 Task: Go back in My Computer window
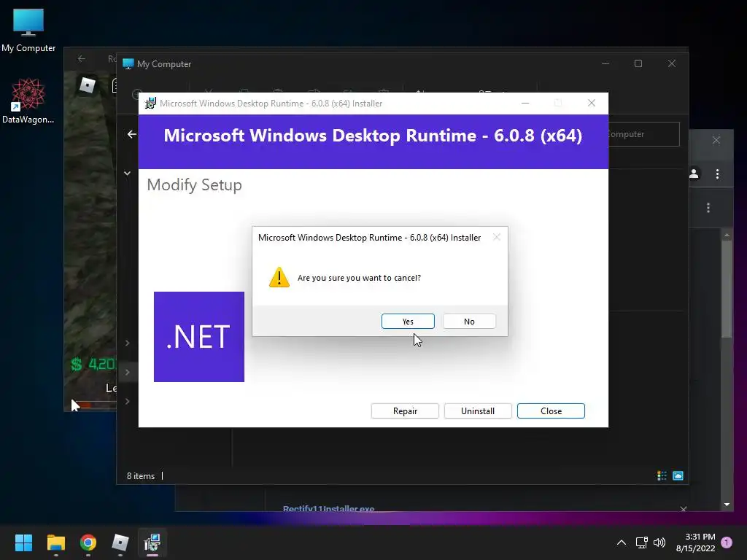(132, 135)
